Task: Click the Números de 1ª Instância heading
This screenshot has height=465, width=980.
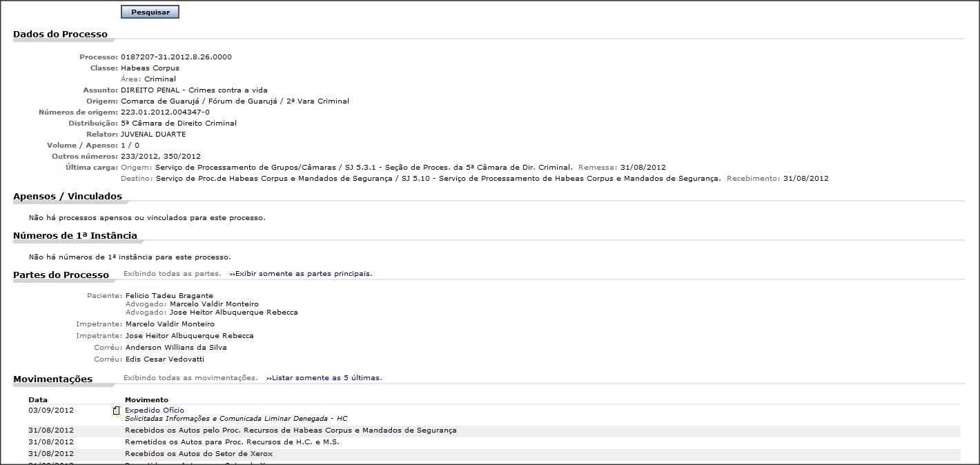Action: click(75, 236)
